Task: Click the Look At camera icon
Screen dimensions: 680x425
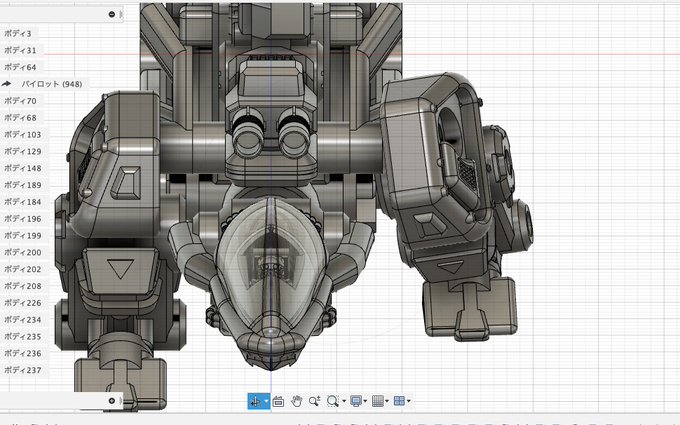Action: (278, 402)
